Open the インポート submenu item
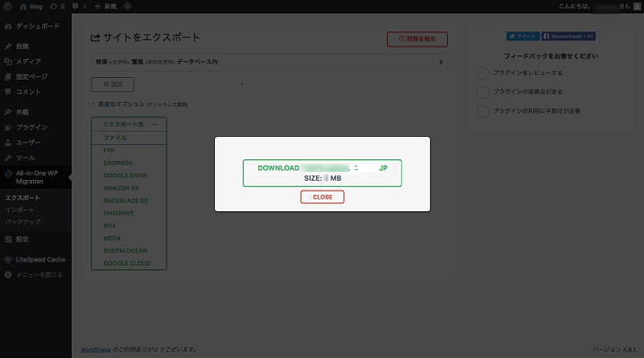644x358 pixels. tap(20, 209)
